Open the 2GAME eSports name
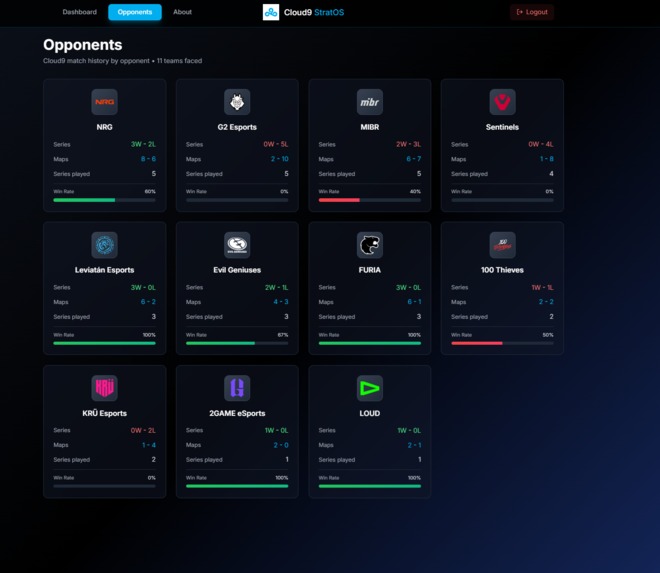This screenshot has width=660, height=573. click(237, 413)
